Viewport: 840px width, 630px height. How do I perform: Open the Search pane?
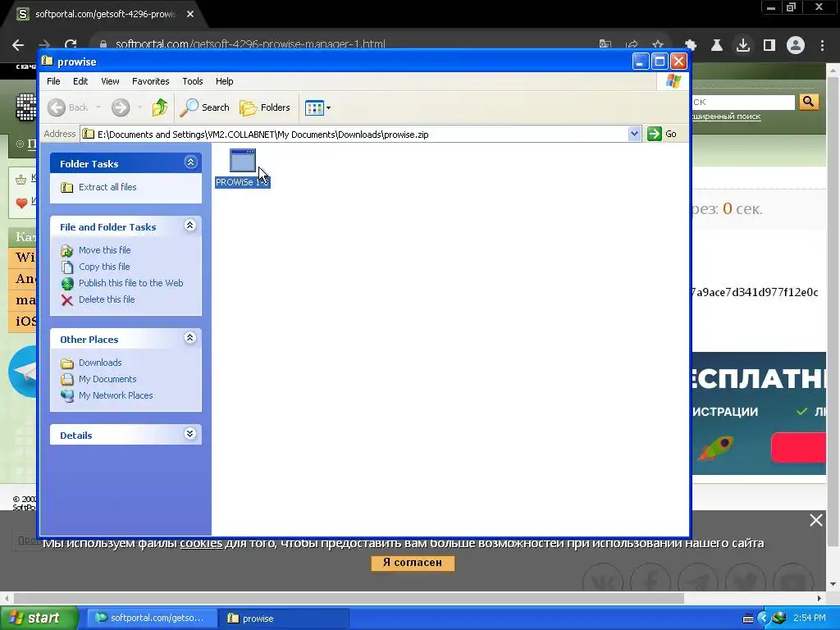pos(204,107)
